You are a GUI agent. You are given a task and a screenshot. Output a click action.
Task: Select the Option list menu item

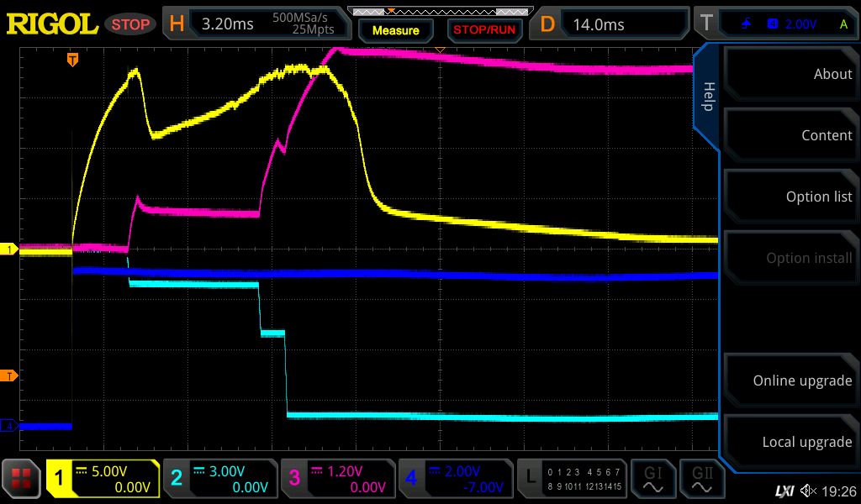[x=790, y=197]
